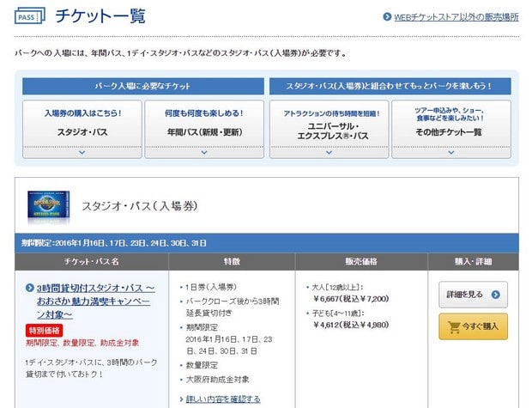Screen dimensions: 532x408
Task: Click arrow icon beside WEBチケットストア以外の販売場所
Action: pos(387,16)
